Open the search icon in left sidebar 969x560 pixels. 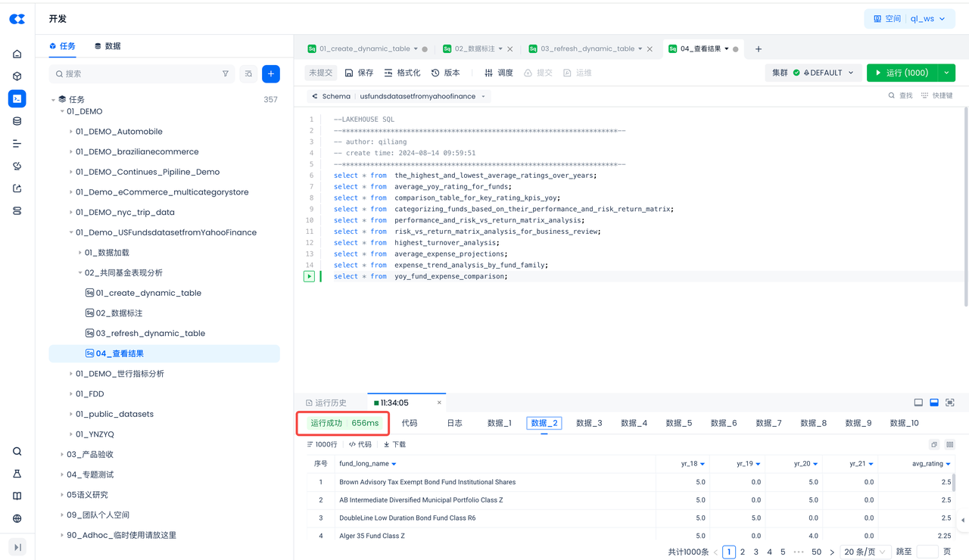point(17,452)
